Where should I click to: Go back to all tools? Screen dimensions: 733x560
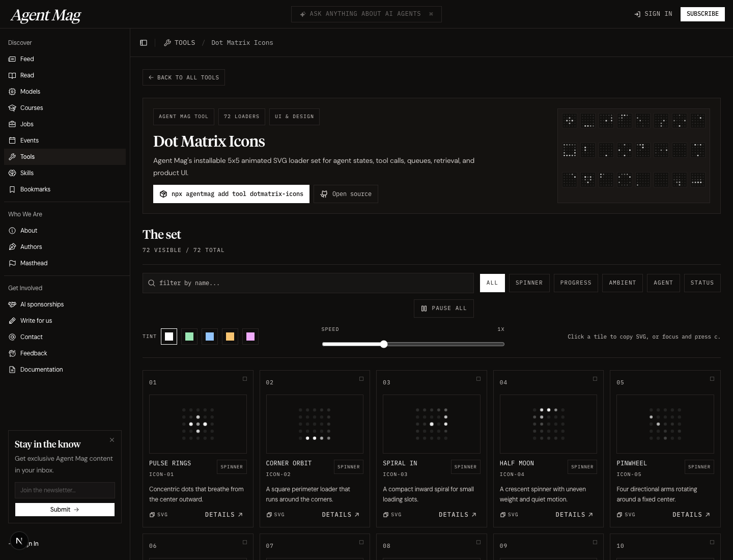[184, 77]
